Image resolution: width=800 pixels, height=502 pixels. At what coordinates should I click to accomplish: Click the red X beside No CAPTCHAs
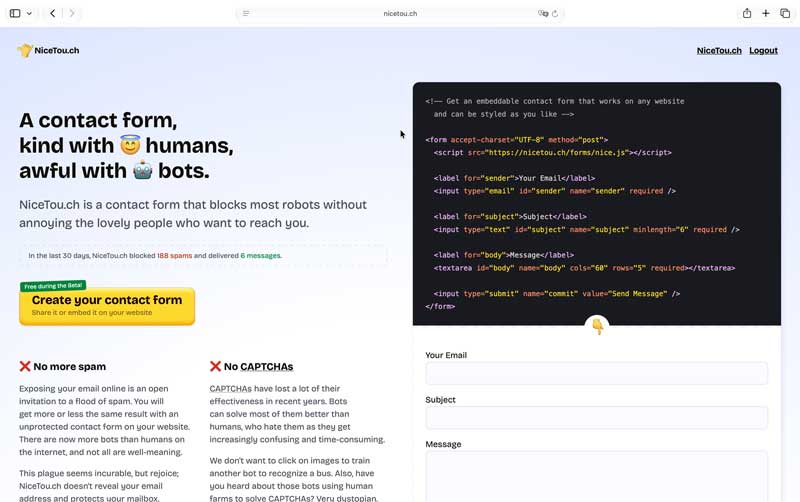[215, 366]
